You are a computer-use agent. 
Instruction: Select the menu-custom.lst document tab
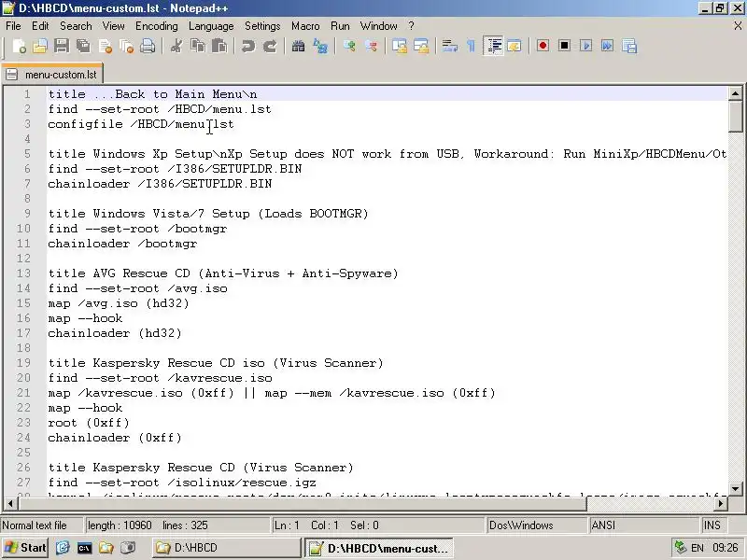tap(52, 75)
